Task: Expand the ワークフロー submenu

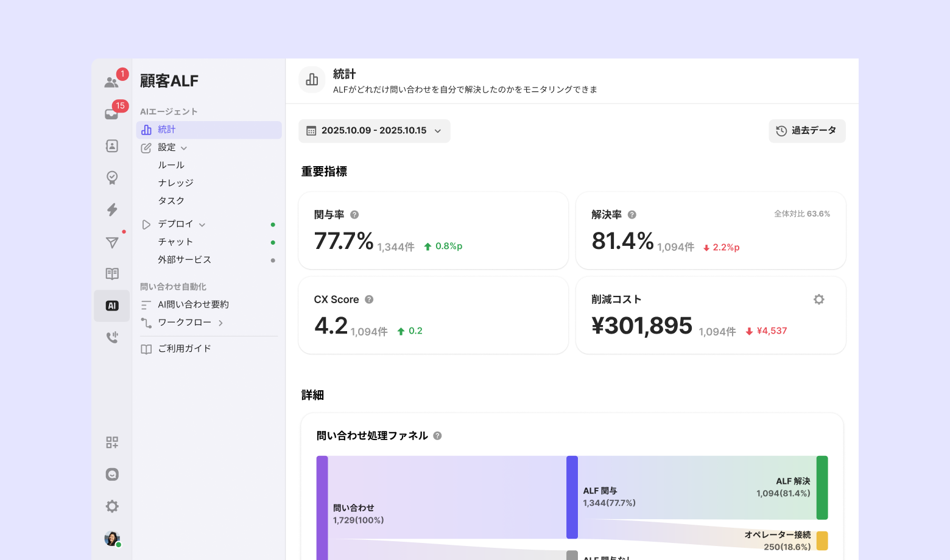Action: (x=220, y=323)
